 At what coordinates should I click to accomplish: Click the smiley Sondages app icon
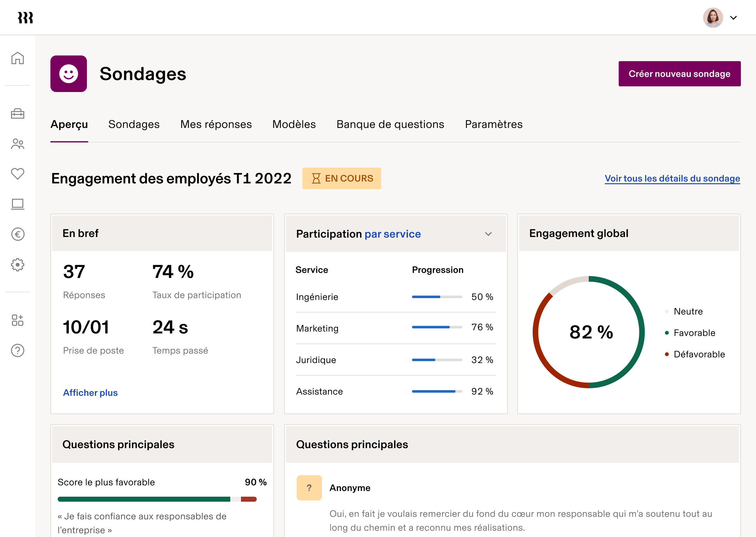coord(68,73)
